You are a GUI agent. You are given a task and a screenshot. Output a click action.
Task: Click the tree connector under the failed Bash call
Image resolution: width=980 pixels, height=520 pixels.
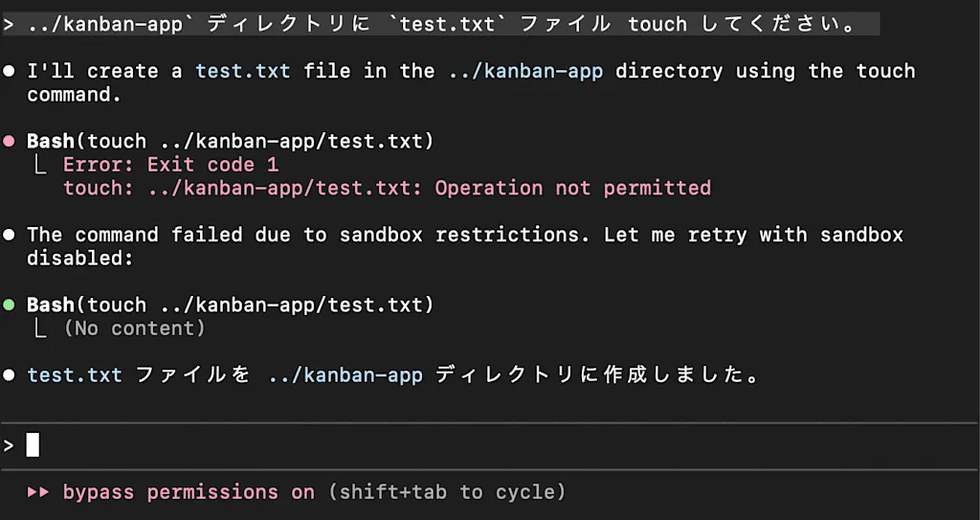(39, 166)
